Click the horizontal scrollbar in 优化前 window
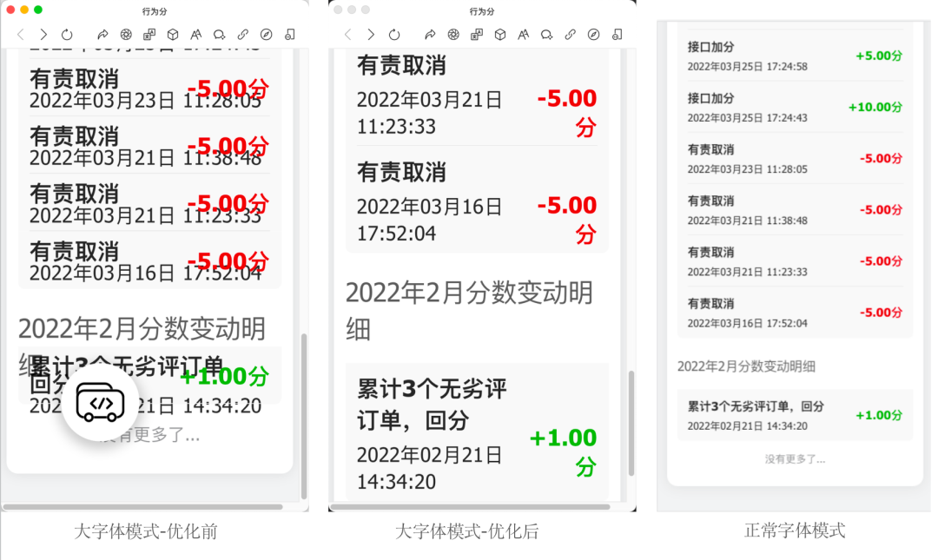Screen dimensions: 938x560 [x=142, y=507]
